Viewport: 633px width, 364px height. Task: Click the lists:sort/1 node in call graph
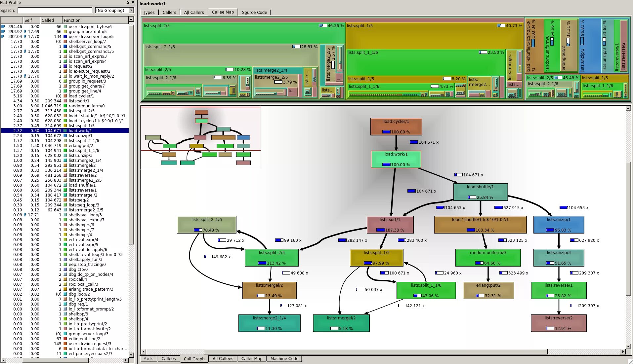(x=390, y=225)
